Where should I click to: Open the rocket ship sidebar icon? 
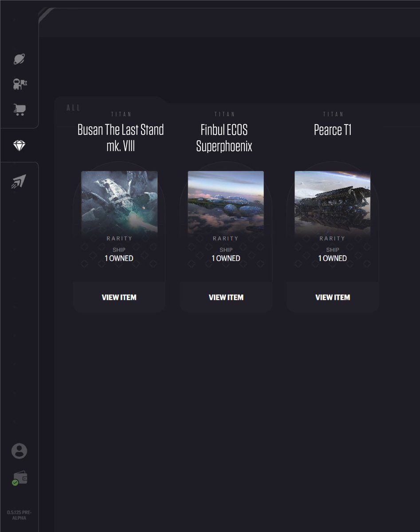19,181
